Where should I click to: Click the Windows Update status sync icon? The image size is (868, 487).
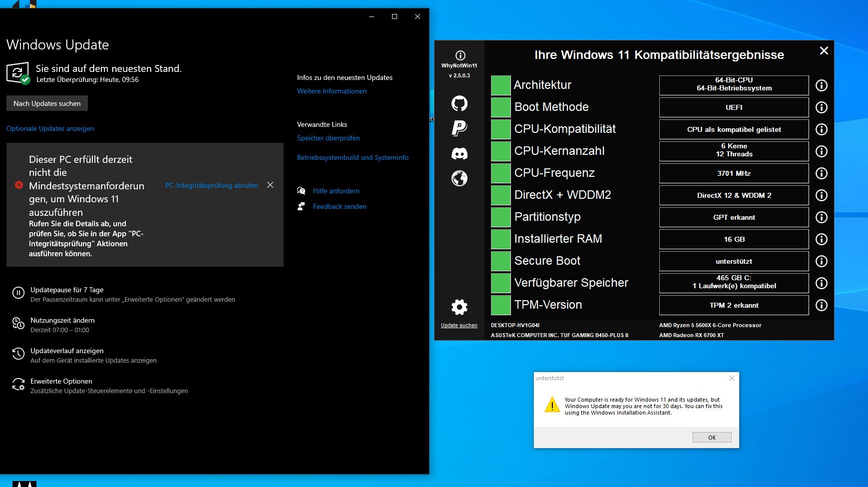pyautogui.click(x=18, y=73)
